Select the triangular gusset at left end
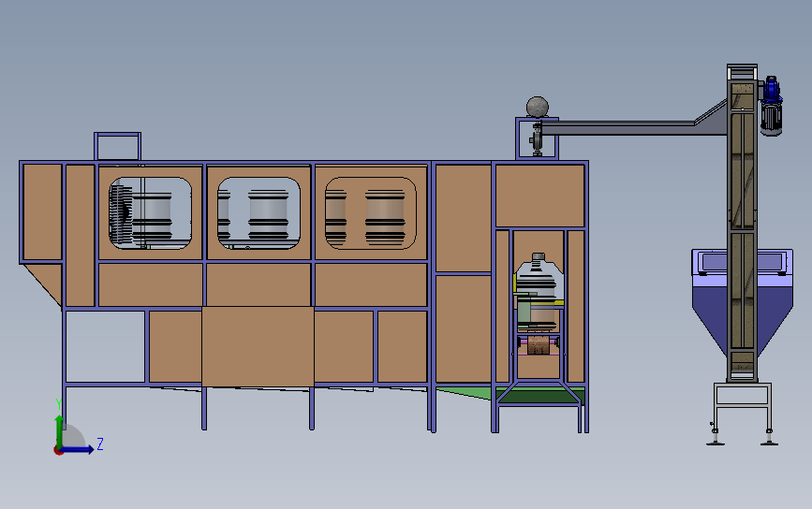Image resolution: width=812 pixels, height=509 pixels. point(42,285)
